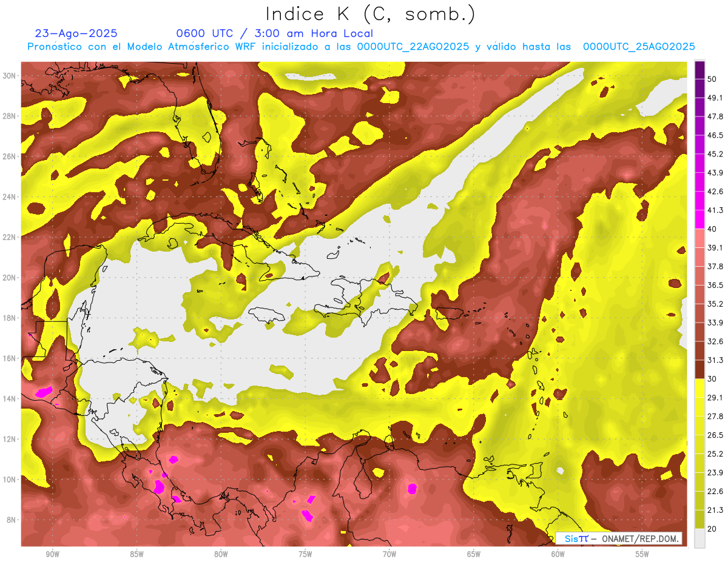Click the legend value 47.8
The height and width of the screenshot is (562, 728).
point(715,116)
